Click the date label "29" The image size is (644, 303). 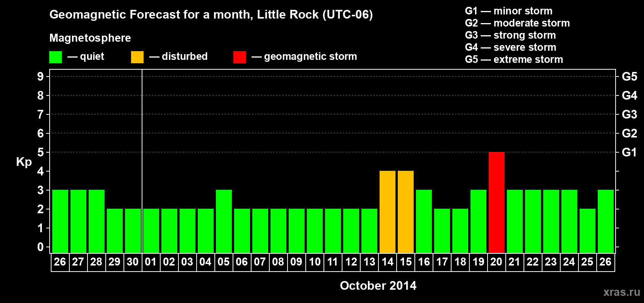[114, 262]
